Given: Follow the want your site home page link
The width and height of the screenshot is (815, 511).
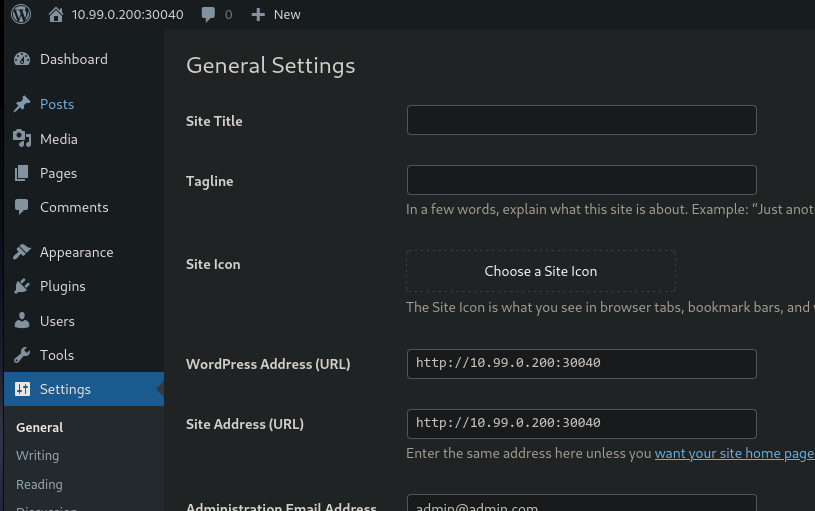Looking at the screenshot, I should click(734, 453).
